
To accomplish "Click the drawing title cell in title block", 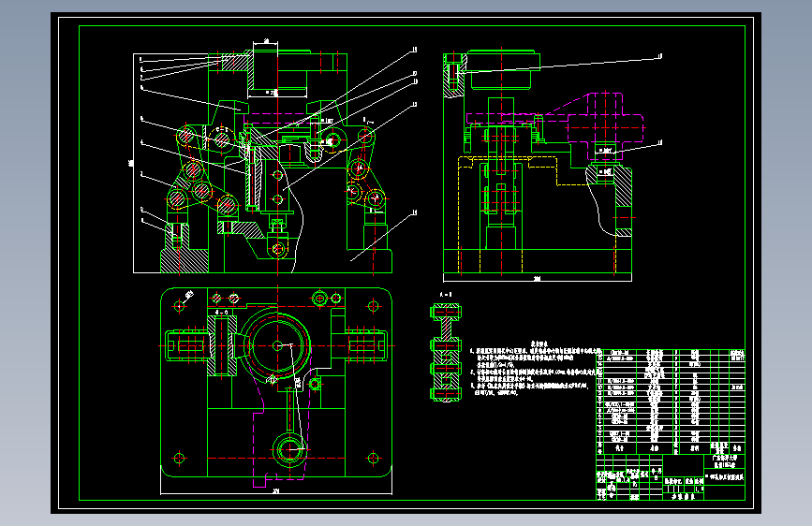I will [725, 476].
